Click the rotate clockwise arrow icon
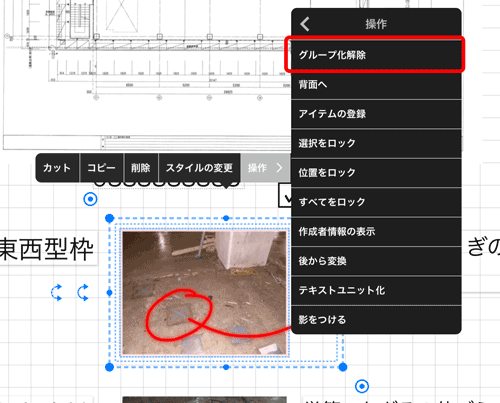 (83, 293)
